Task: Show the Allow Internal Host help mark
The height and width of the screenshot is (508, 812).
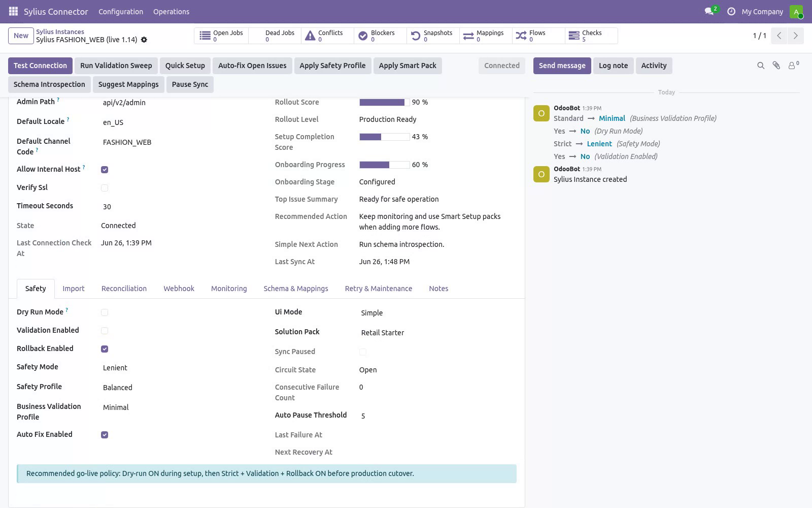Action: [84, 167]
